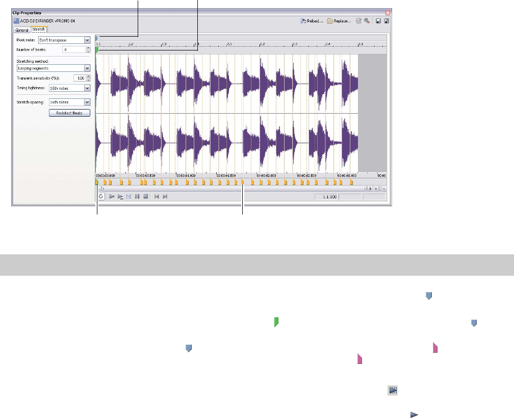Click the blue marker at top bar start
The height and width of the screenshot is (420, 514).
pos(96,38)
